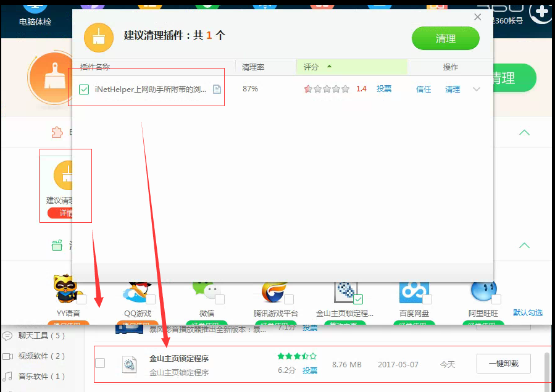Click 投票 link in 暴风影音 row
The height and width of the screenshot is (392, 555).
(310, 328)
